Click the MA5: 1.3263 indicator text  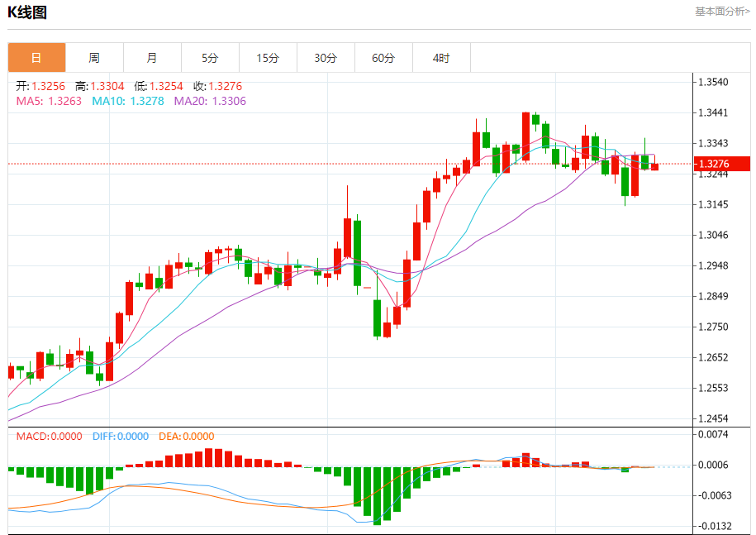[x=49, y=101]
